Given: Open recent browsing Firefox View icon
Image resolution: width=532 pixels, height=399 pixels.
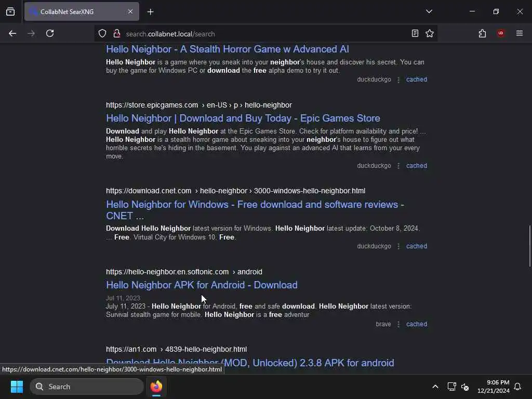Looking at the screenshot, I should (x=10, y=11).
